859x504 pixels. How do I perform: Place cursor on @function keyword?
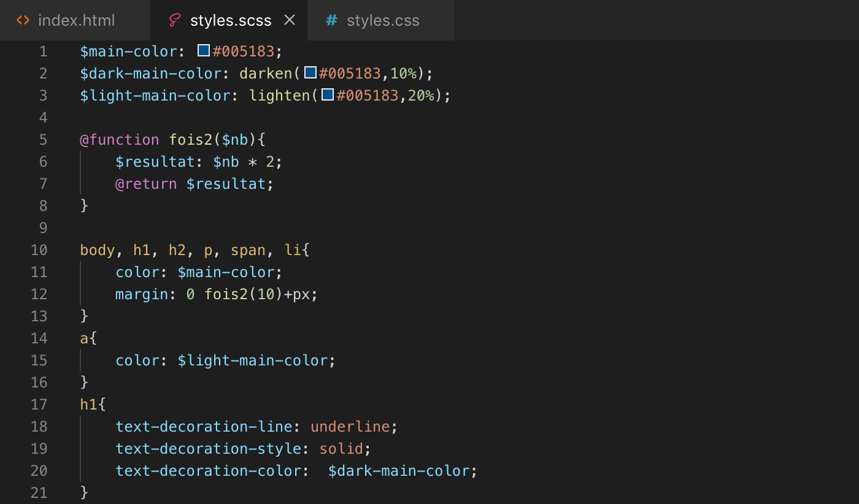[x=119, y=140]
